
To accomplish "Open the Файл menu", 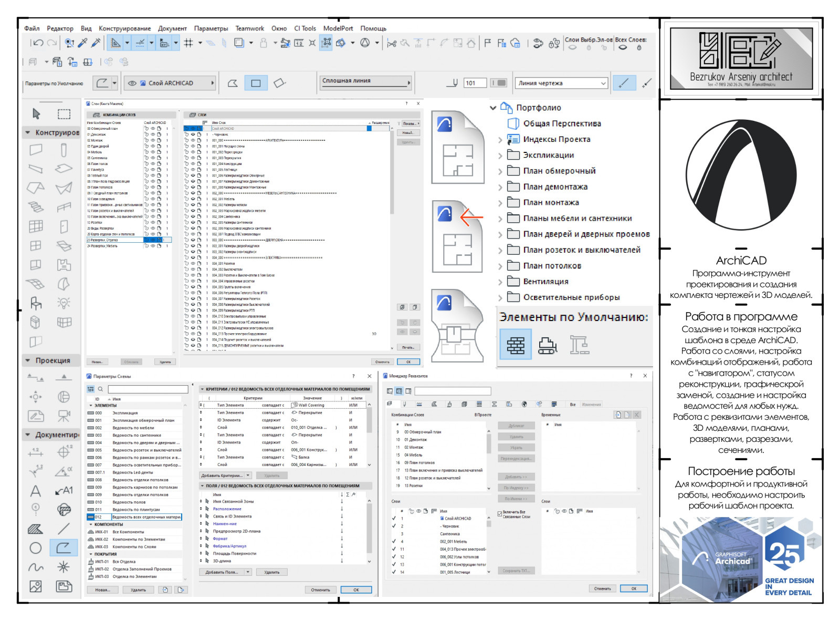I will tap(32, 28).
